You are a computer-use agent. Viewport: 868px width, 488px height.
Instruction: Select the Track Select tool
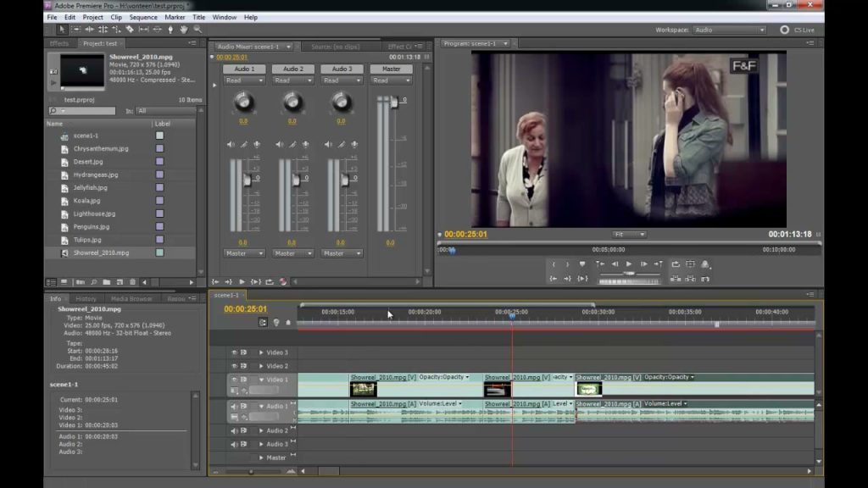(75, 30)
